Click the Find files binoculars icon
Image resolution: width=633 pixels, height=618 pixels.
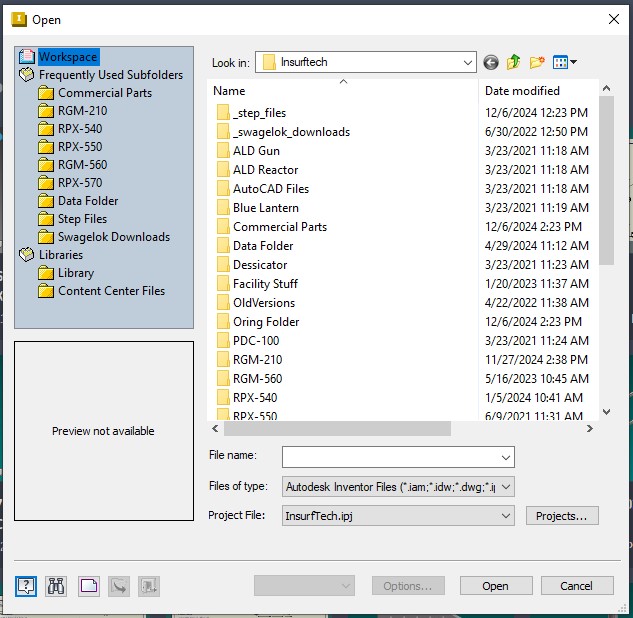tap(56, 586)
